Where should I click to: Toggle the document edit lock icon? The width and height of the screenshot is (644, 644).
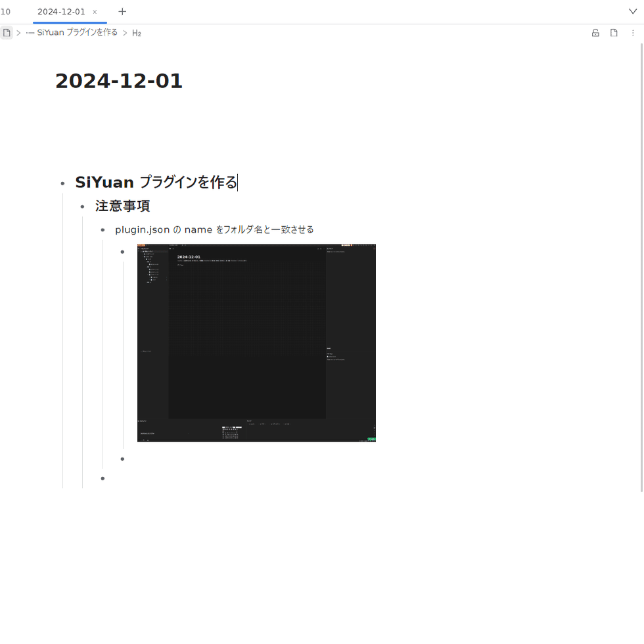[595, 33]
